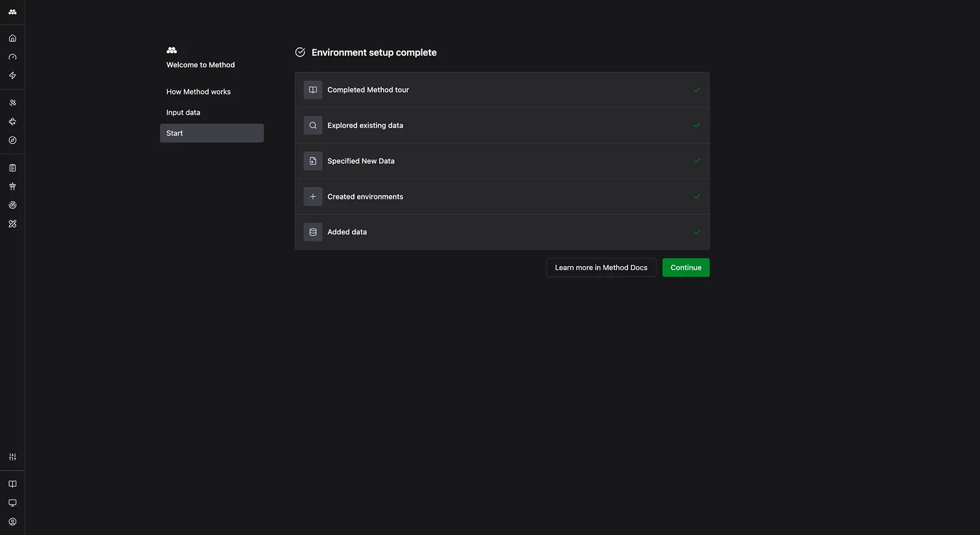Click the book icon beside Completed Method tour
This screenshot has width=980, height=535.
coord(313,90)
